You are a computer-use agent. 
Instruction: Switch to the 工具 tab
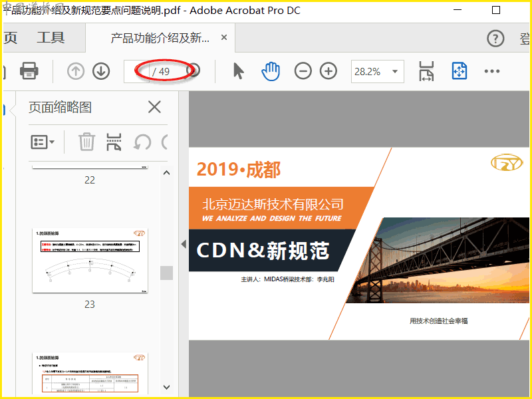(x=51, y=38)
